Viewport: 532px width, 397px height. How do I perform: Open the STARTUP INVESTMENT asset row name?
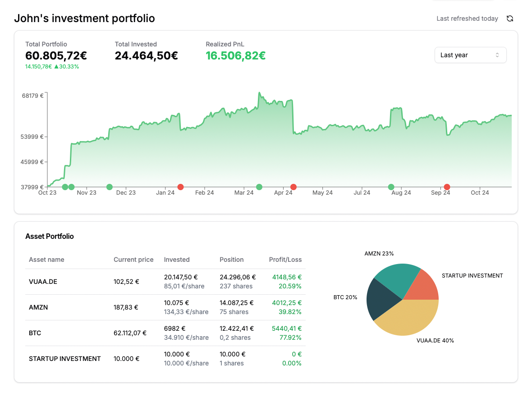[65, 359]
